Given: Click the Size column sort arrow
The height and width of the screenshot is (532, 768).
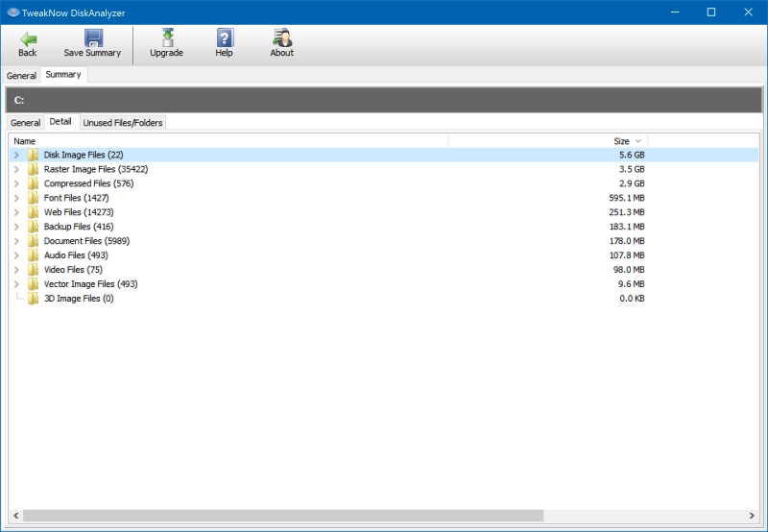Looking at the screenshot, I should click(x=638, y=141).
